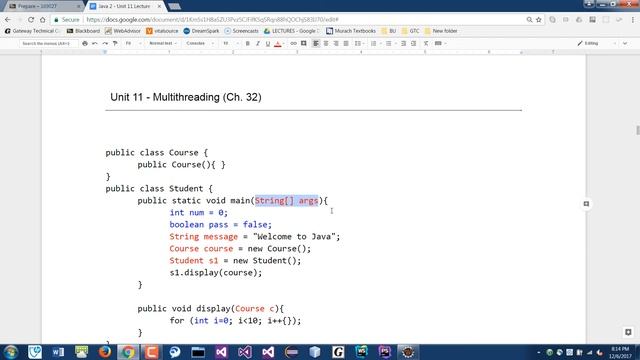This screenshot has height=360, width=640.
Task: Close the Java 2 - Unit 11 Lecture tab
Action: click(159, 6)
